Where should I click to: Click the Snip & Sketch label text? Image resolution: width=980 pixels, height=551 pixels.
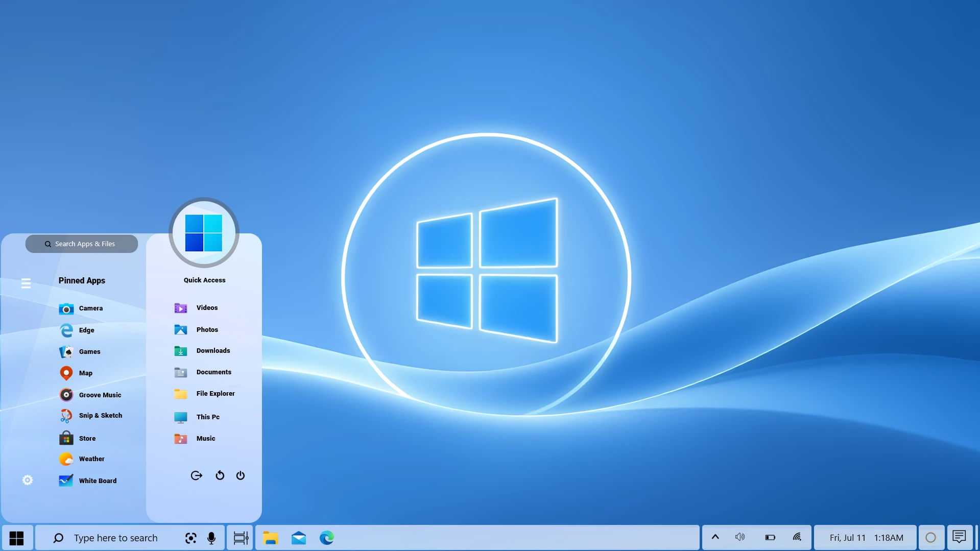click(101, 416)
